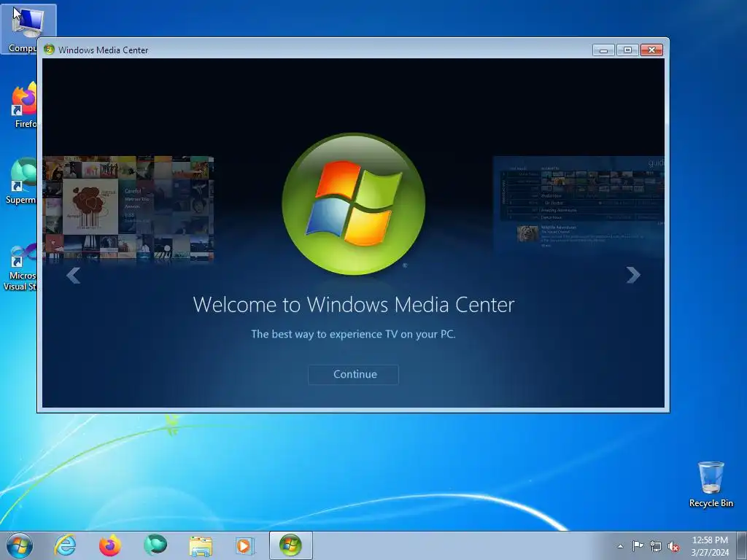The width and height of the screenshot is (747, 560).
Task: Select the TV guide preview thumbnail
Action: pos(578,206)
